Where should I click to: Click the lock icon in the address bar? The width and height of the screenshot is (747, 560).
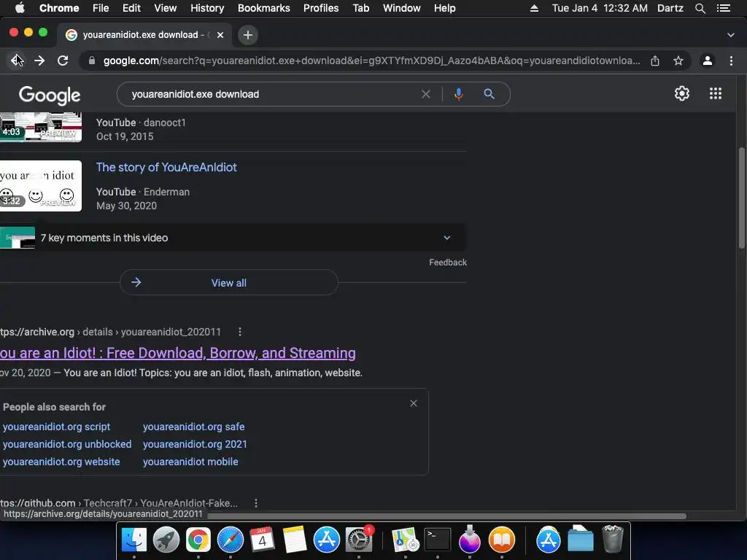click(92, 61)
